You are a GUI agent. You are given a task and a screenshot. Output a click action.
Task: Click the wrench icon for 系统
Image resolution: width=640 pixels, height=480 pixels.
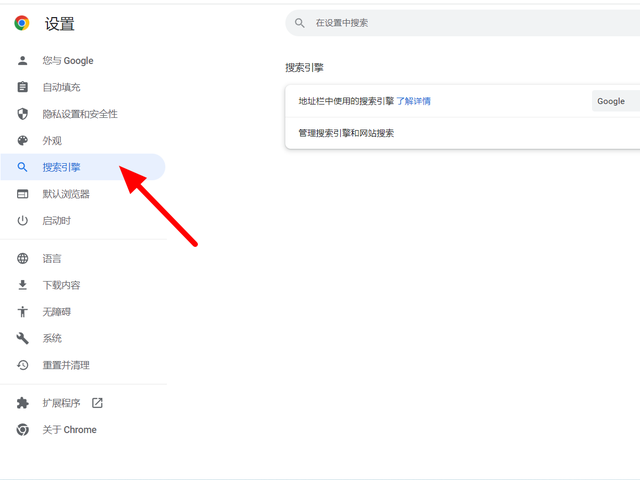point(23,339)
